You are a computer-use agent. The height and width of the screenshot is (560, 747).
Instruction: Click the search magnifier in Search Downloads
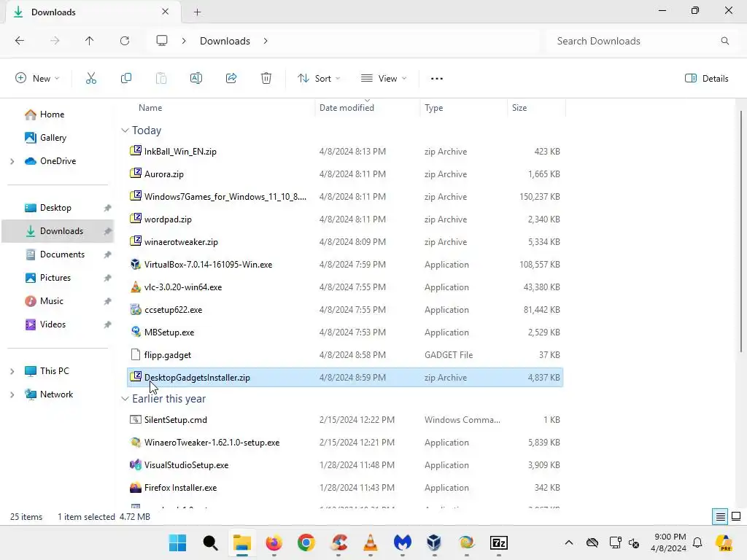coord(724,41)
